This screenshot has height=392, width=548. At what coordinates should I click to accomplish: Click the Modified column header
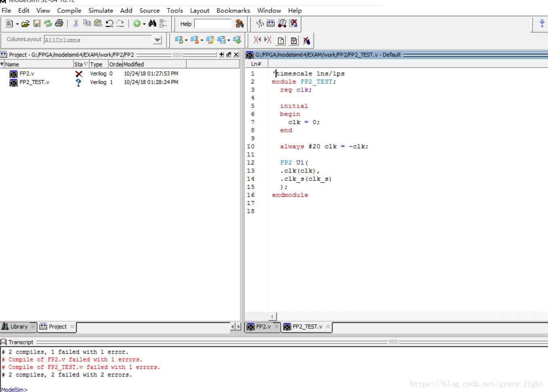pos(154,64)
